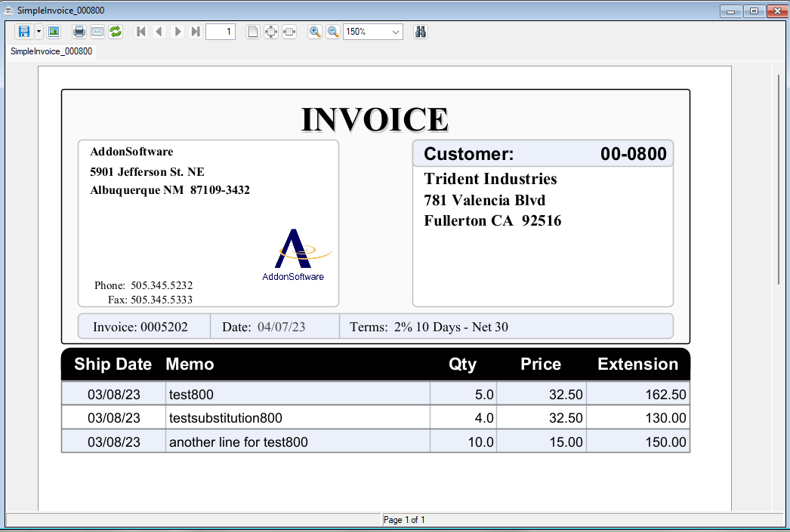The image size is (790, 532).
Task: Fit page width icon in toolbar
Action: point(289,32)
